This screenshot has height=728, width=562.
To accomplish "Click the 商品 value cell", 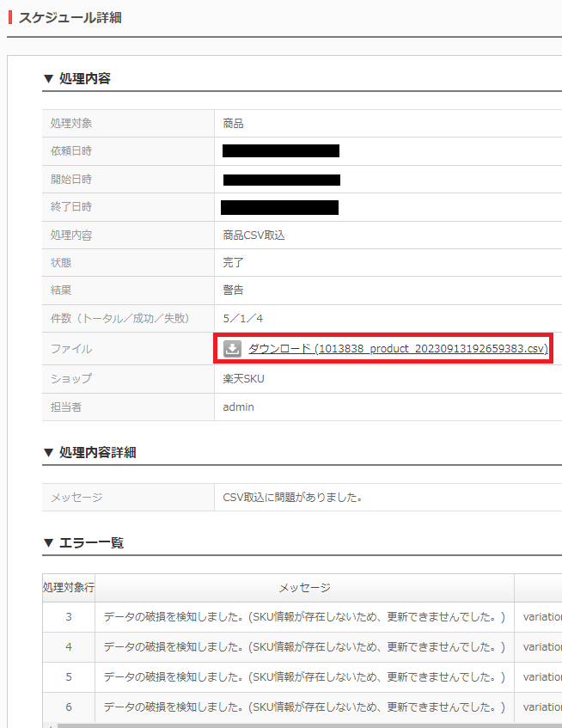I will pos(388,123).
